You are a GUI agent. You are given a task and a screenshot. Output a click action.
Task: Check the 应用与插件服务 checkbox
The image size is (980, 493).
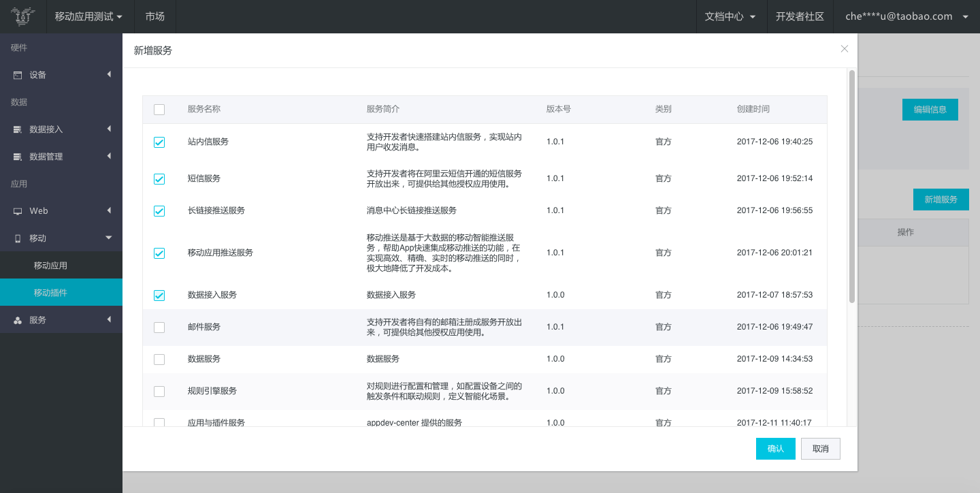pyautogui.click(x=159, y=423)
